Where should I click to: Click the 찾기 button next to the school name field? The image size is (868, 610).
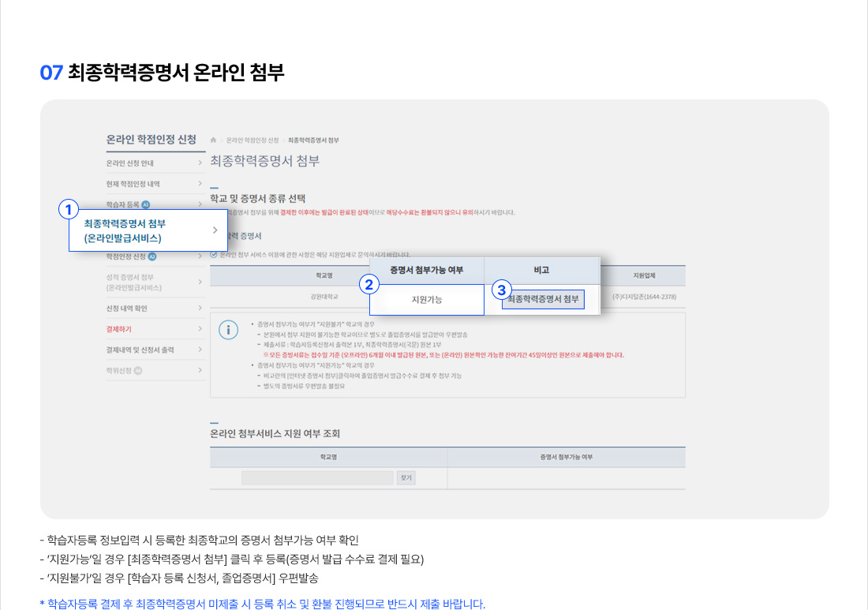coord(406,478)
